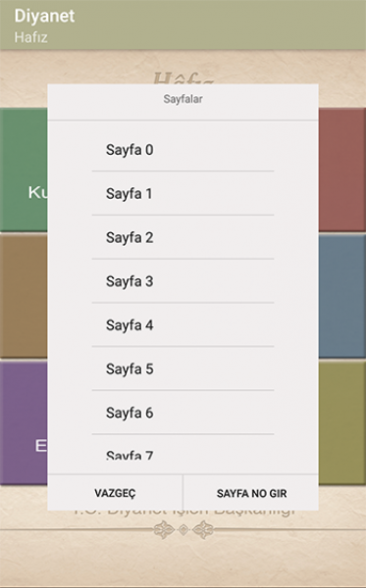Viewport: 366px width, 588px height.
Task: Tap the green tile behind the dialog
Action: pyautogui.click(x=24, y=170)
